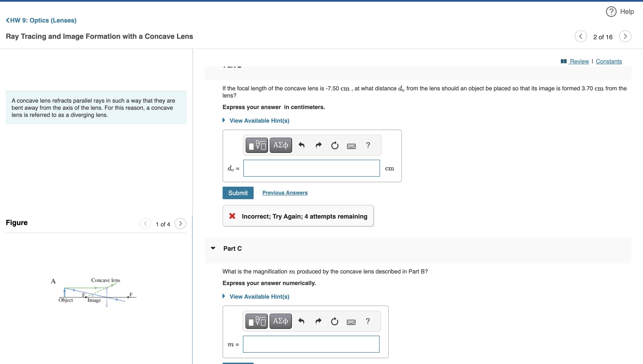Click redo arrow in Part B toolbar
This screenshot has width=643, height=364.
click(x=318, y=145)
